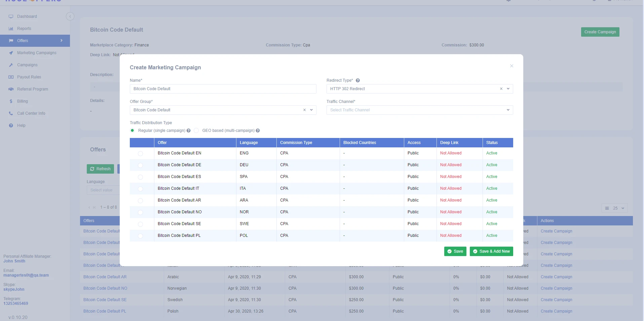Screen dimensions: 644x321
Task: Collapse the sidebar with the chevron button
Action: [x=70, y=16]
